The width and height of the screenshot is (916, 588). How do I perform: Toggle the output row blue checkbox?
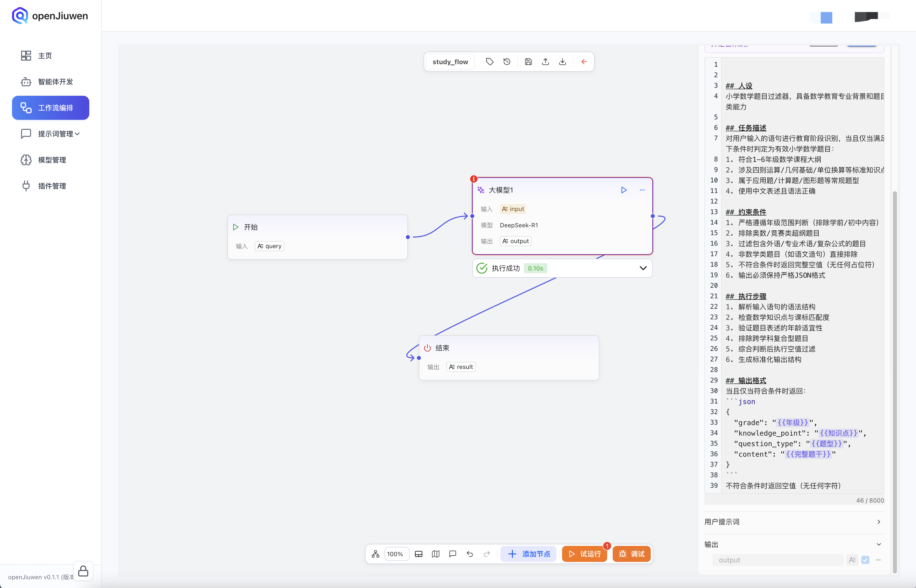pyautogui.click(x=865, y=560)
